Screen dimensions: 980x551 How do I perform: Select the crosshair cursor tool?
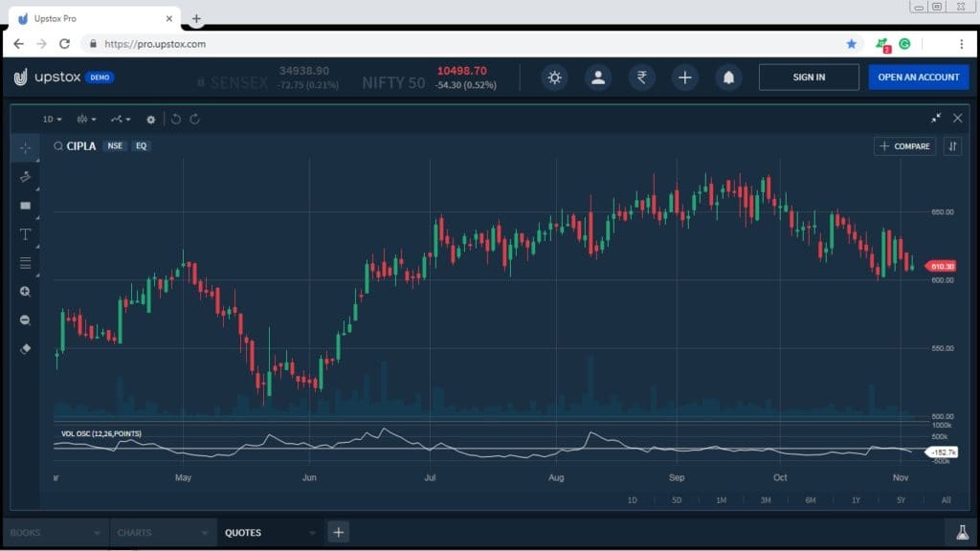click(25, 147)
